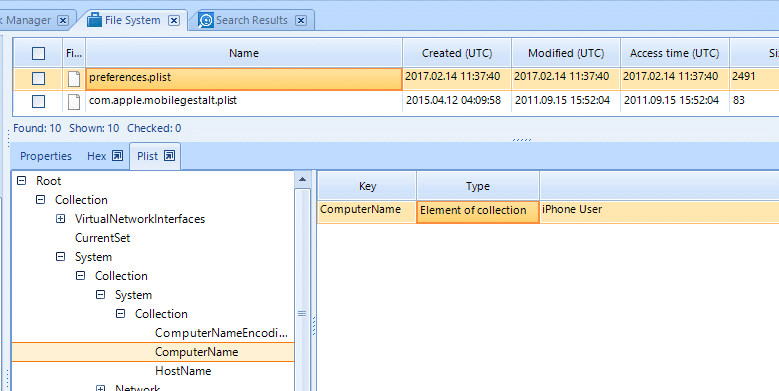
Task: Select HostName in the plist tree
Action: (183, 371)
